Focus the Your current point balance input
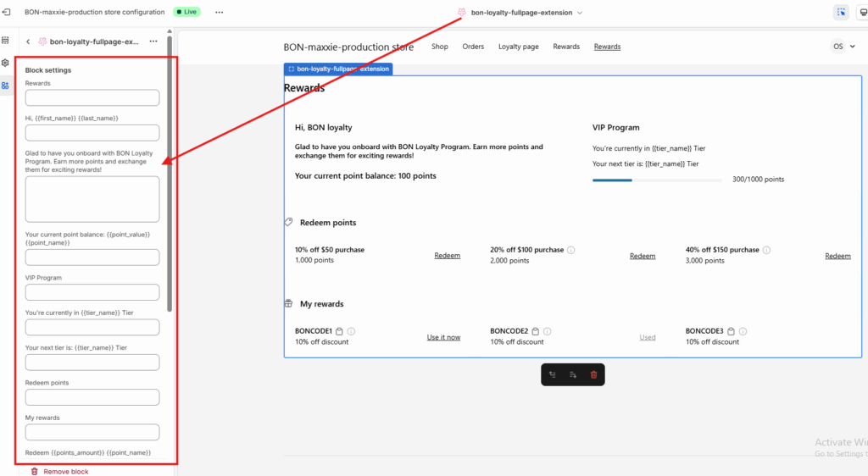The width and height of the screenshot is (868, 476). [92, 257]
